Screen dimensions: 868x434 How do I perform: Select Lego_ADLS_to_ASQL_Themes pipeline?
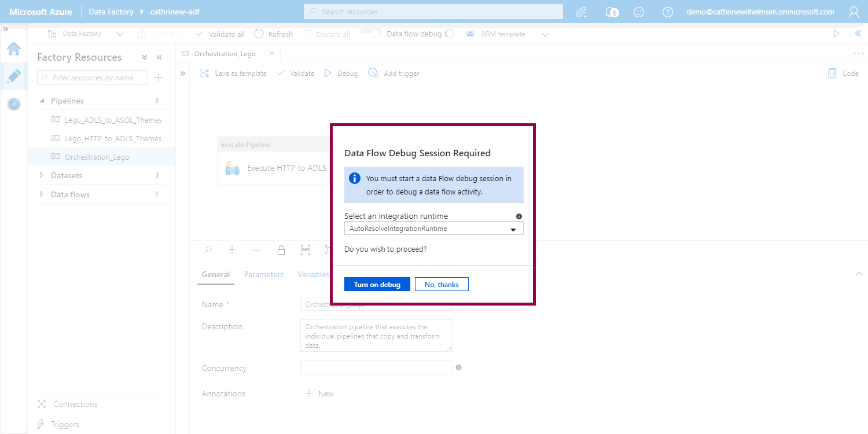tap(113, 120)
